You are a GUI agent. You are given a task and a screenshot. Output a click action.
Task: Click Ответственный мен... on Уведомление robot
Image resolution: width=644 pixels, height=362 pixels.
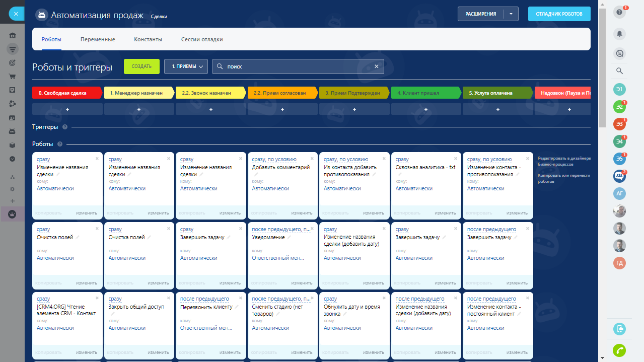coord(278,258)
